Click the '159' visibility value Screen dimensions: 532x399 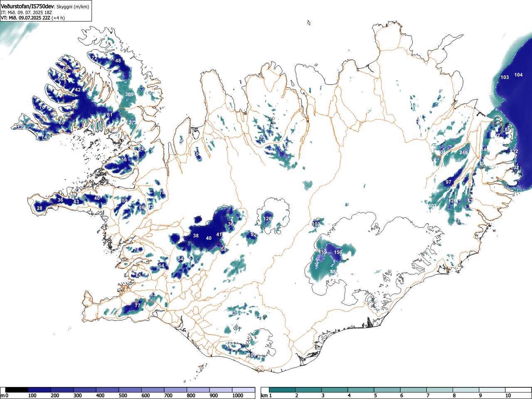pyautogui.click(x=323, y=252)
